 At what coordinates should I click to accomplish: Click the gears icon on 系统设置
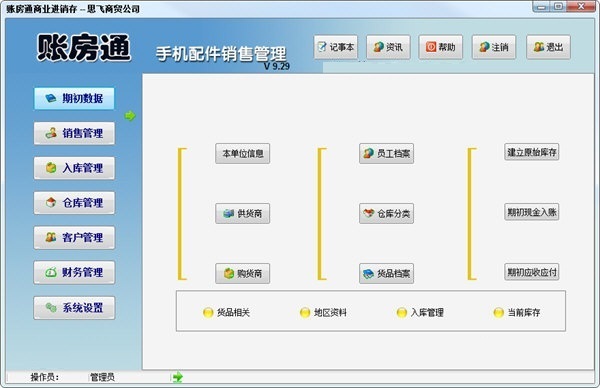pos(51,307)
